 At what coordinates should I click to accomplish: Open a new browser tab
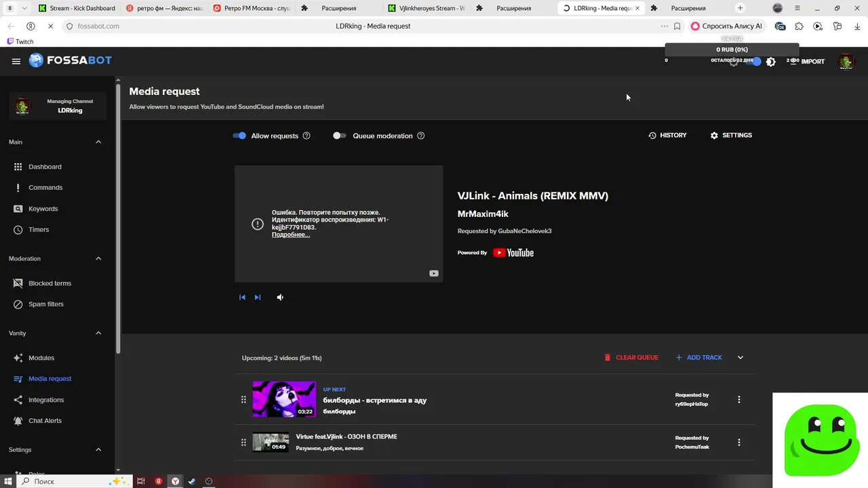point(741,8)
